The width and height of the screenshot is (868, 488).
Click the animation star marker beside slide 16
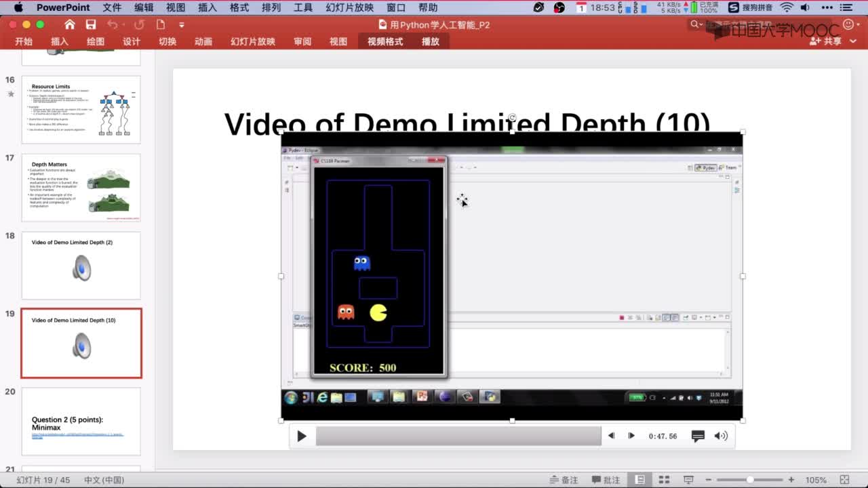[10, 94]
